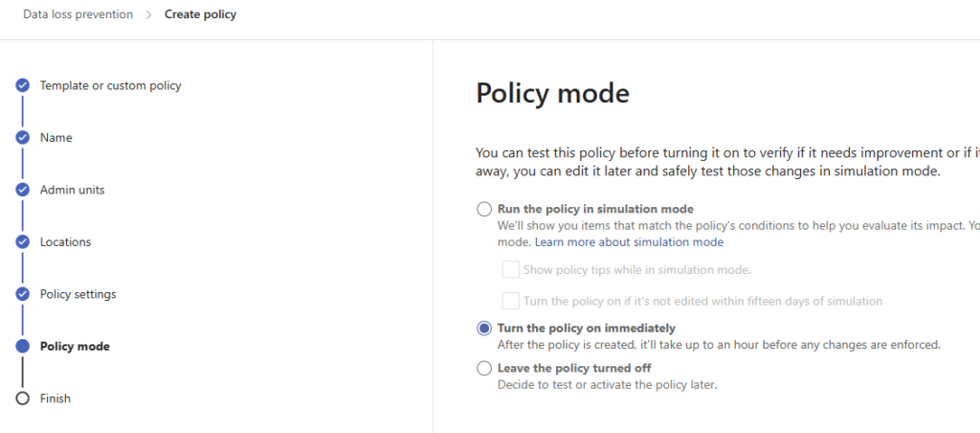The image size is (980, 433).
Task: Click the breadcrumb chevron separator
Action: (148, 14)
